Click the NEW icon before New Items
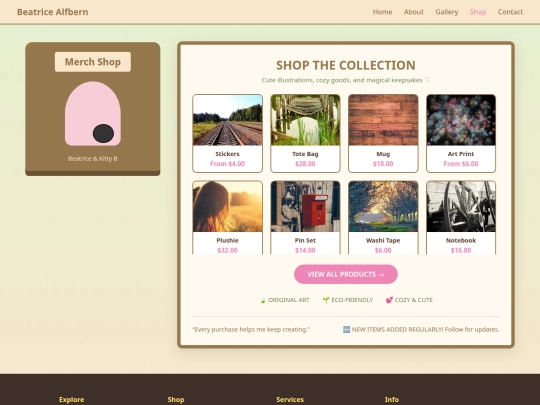Viewport: 540px width, 405px height. [x=346, y=330]
